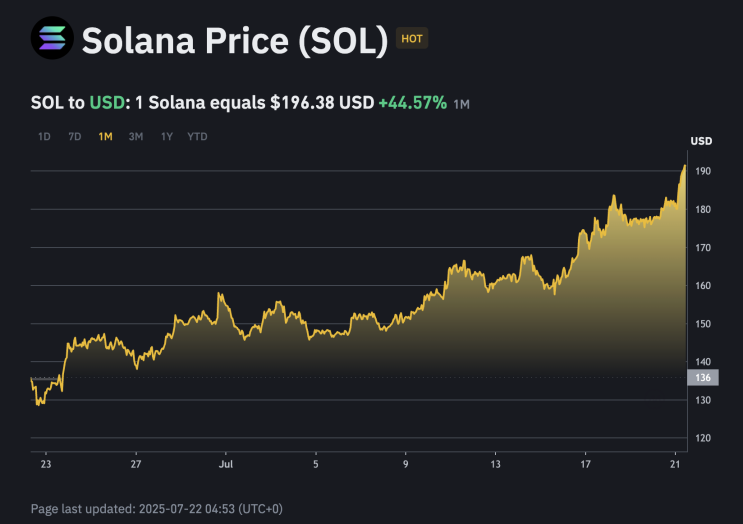Screen dimensions: 743x524
Task: Click the +44.57% price change value
Action: tap(412, 102)
